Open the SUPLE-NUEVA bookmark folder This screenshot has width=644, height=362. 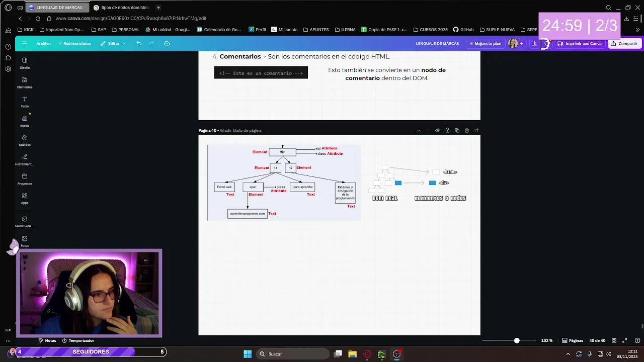tap(498, 30)
